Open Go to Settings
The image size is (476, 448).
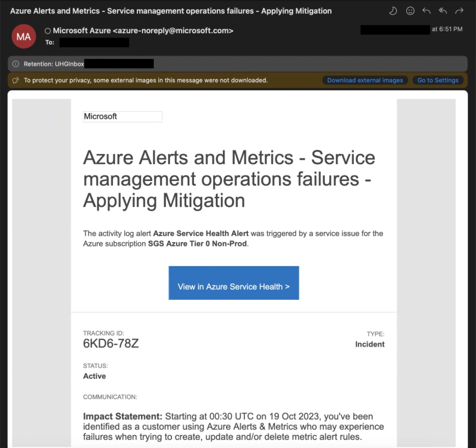(x=438, y=80)
